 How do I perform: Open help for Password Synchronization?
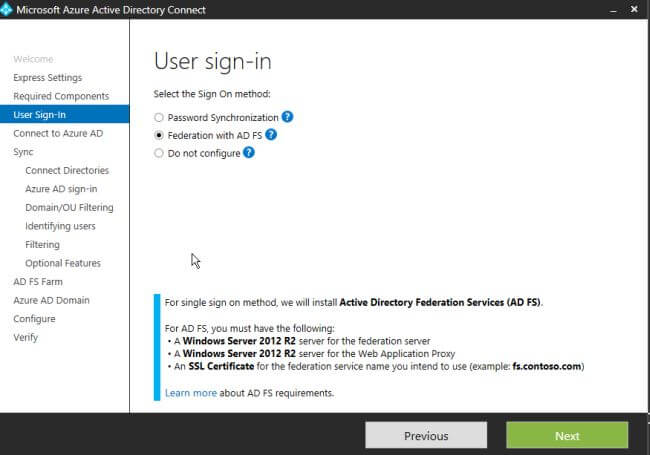click(287, 117)
